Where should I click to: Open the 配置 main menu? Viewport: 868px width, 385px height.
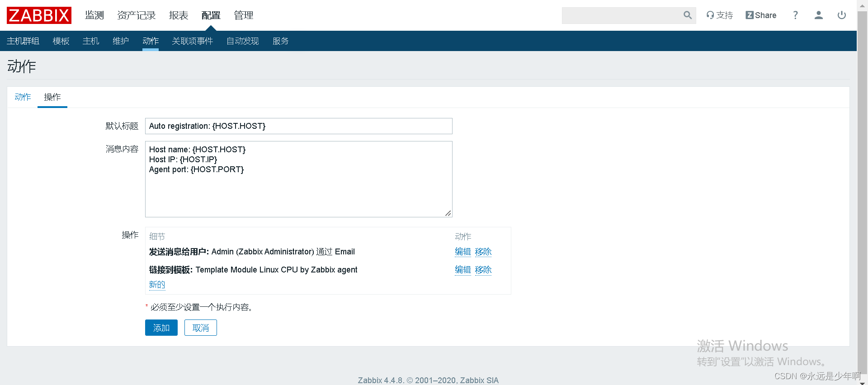[x=211, y=15]
